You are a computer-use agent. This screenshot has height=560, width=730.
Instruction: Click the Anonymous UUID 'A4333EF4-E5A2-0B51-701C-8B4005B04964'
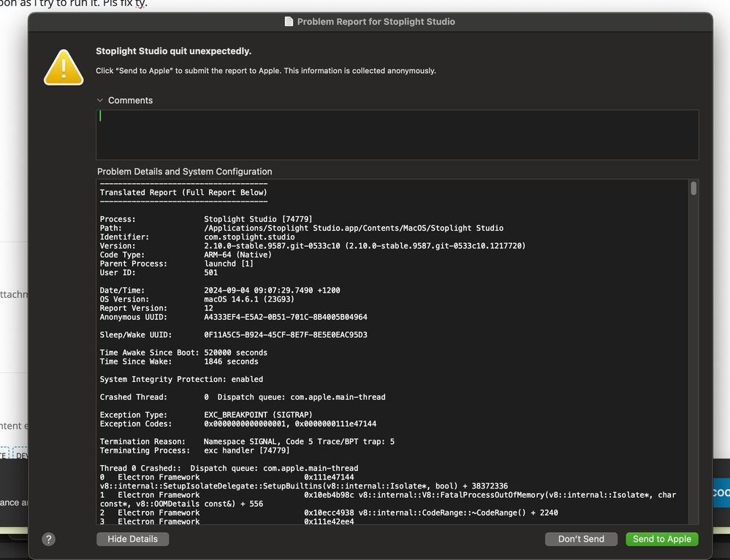[286, 317]
